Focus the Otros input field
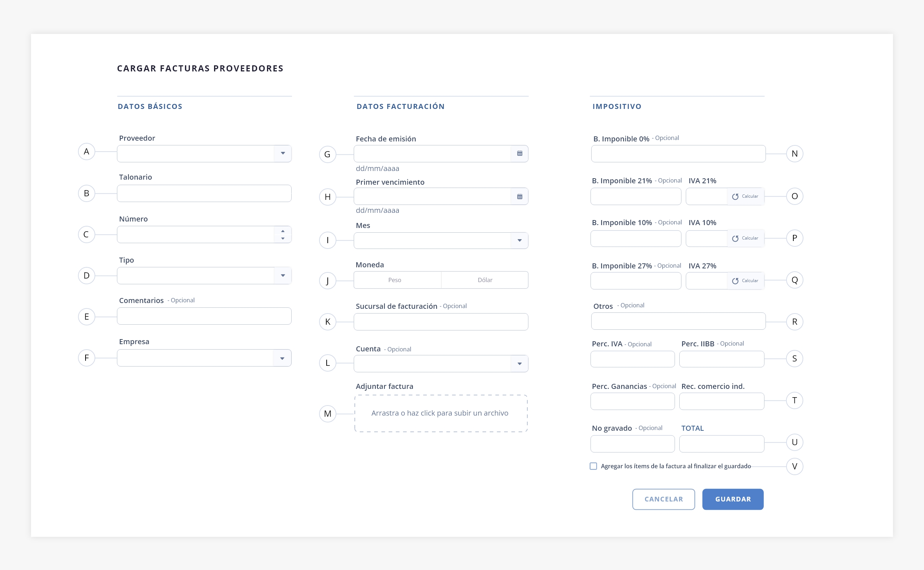 pyautogui.click(x=678, y=321)
